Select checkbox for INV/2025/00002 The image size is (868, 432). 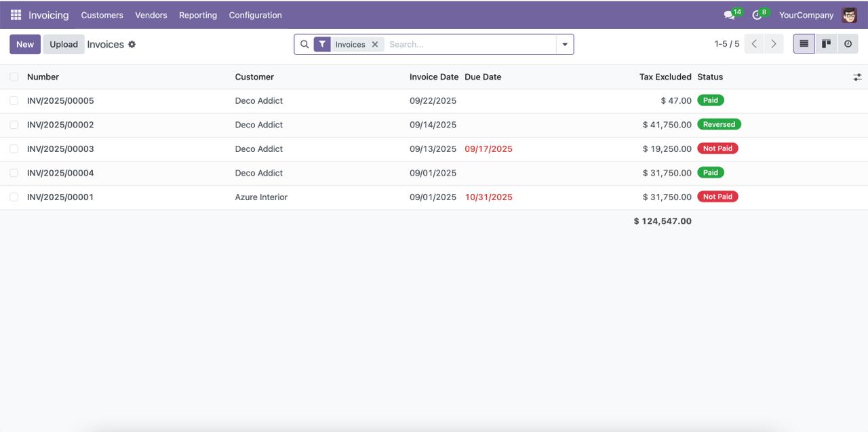coord(14,125)
